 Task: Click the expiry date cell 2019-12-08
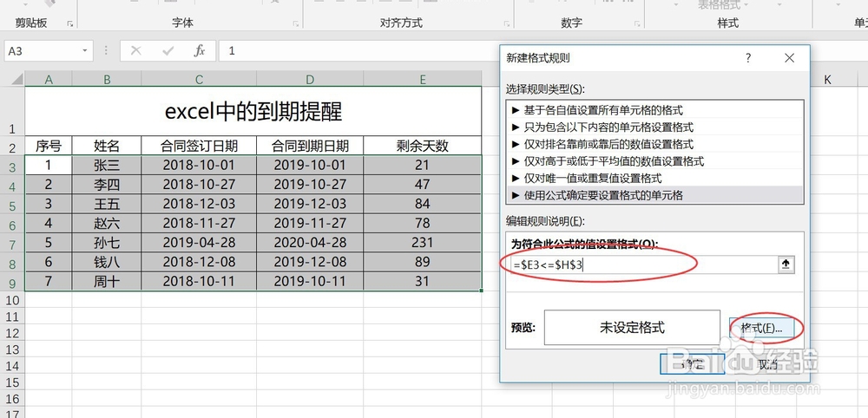click(x=310, y=262)
